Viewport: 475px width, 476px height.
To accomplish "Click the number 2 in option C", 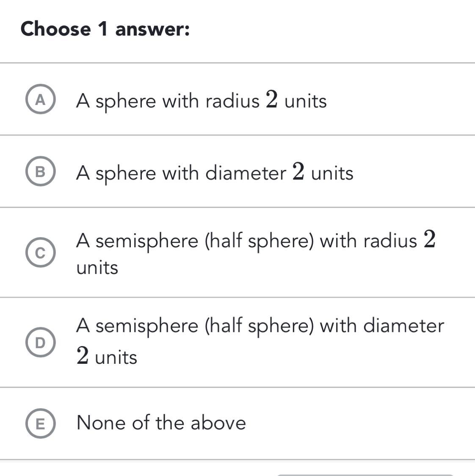I will pyautogui.click(x=429, y=239).
